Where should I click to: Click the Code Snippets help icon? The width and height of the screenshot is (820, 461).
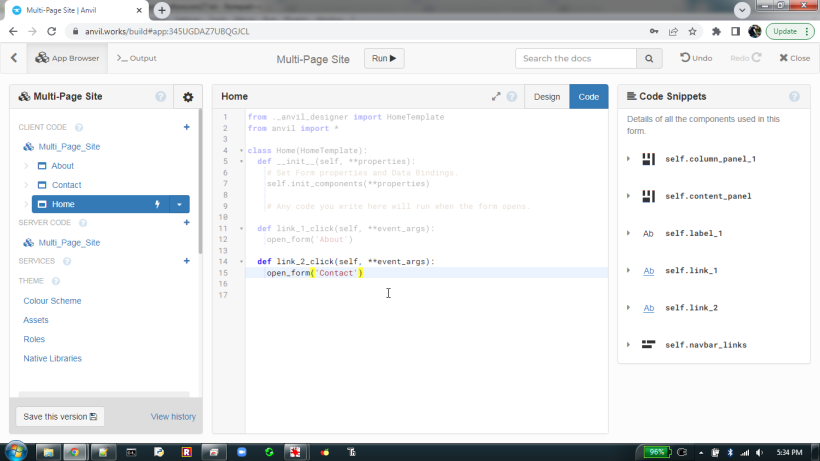794,97
